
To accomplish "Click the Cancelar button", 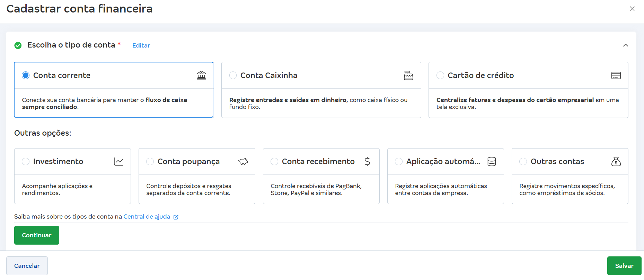I will pos(27,266).
